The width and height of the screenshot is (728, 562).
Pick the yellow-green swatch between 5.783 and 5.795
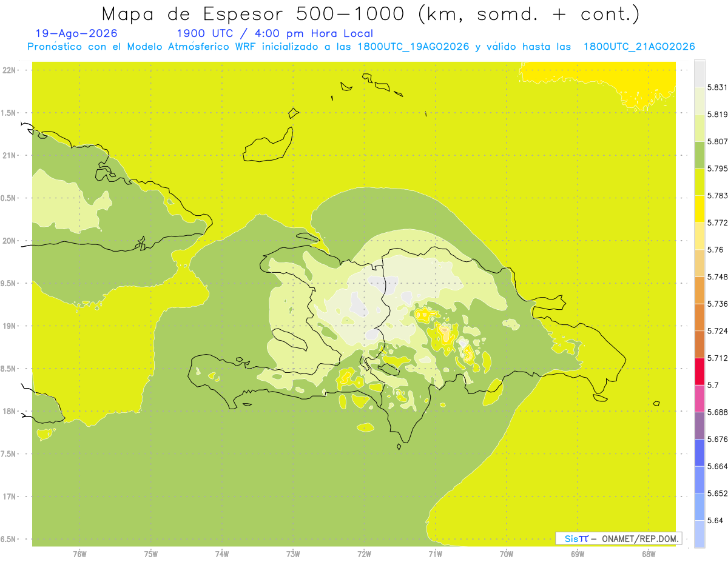(699, 182)
